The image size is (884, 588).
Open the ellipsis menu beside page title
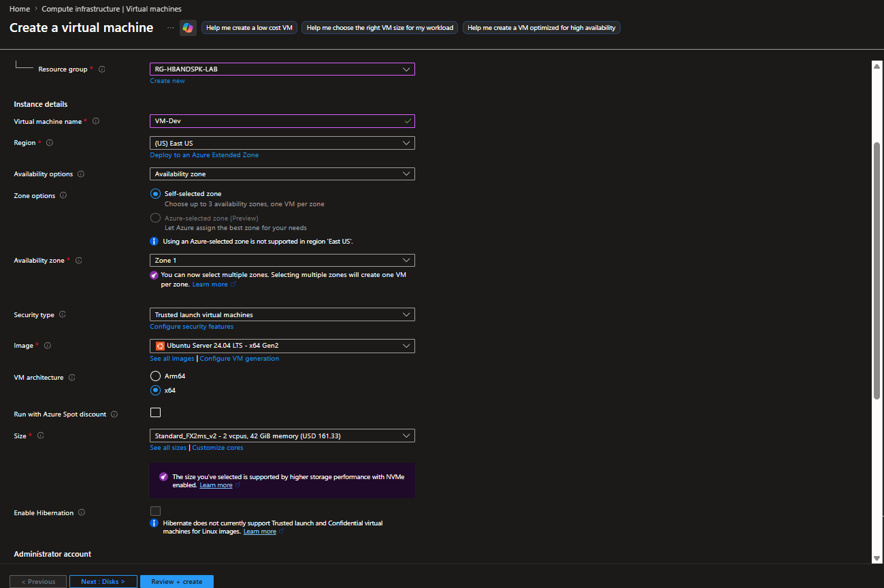pyautogui.click(x=171, y=28)
